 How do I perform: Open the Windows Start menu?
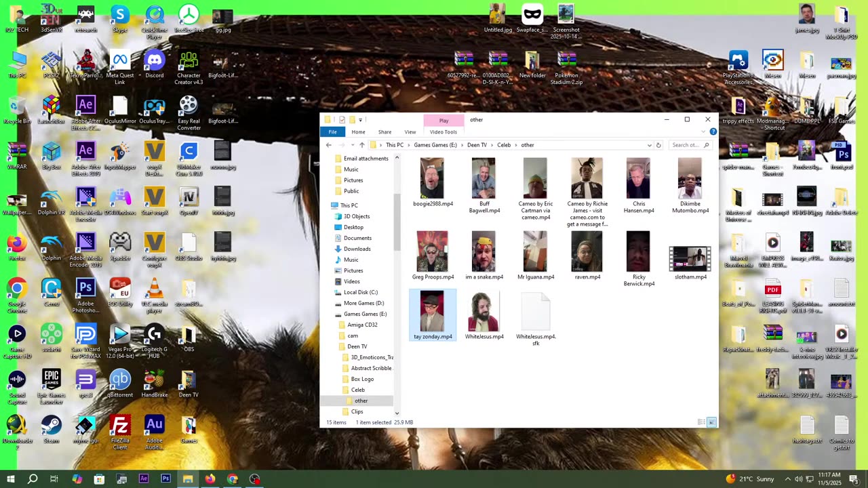point(11,479)
